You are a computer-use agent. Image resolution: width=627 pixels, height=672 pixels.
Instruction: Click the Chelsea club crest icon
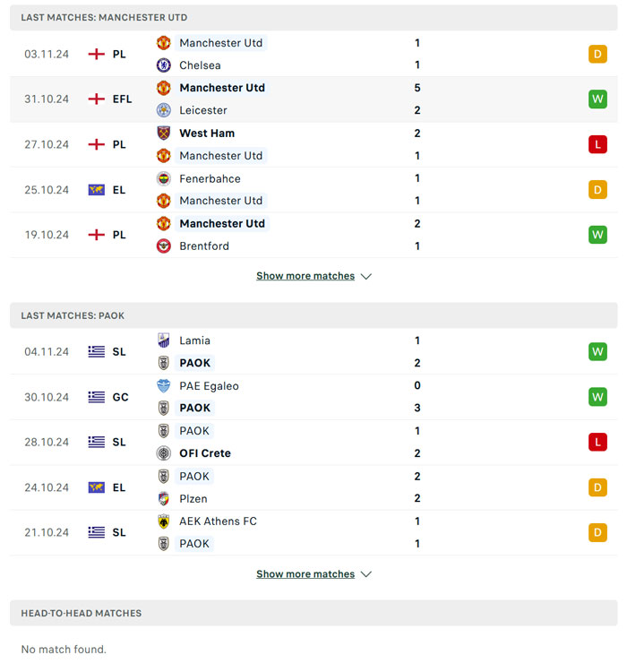point(163,65)
